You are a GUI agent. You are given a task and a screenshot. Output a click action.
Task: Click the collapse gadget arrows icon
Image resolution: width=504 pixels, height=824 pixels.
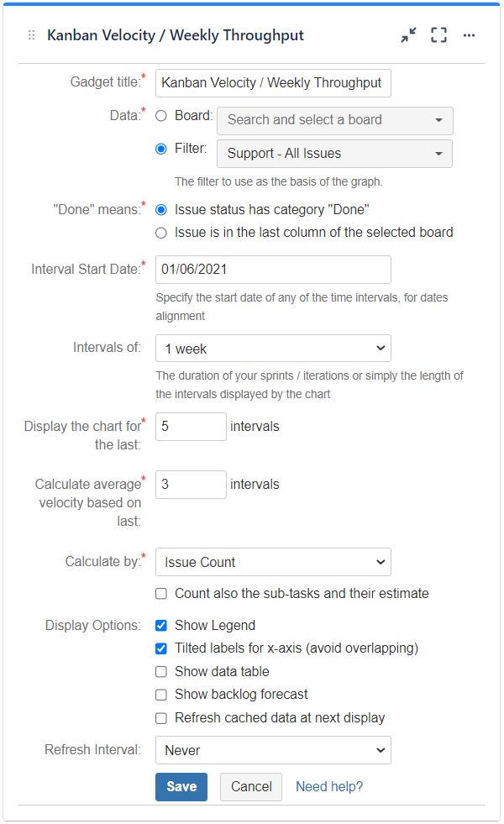(408, 35)
